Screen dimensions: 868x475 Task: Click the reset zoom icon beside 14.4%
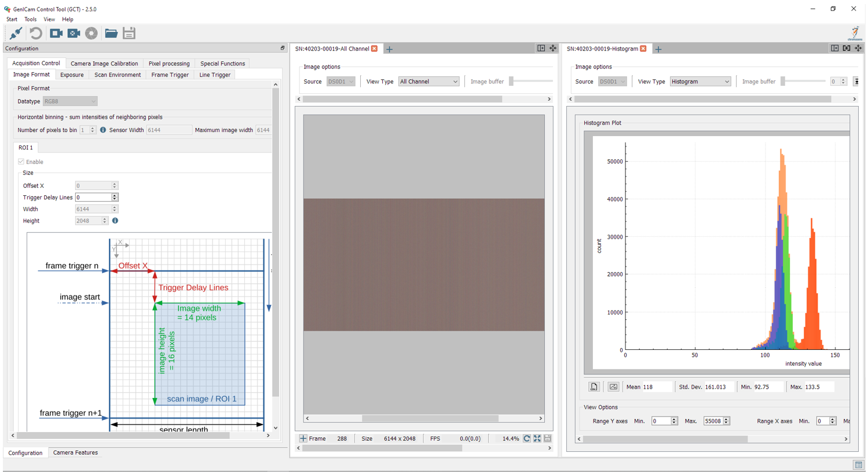(x=527, y=439)
